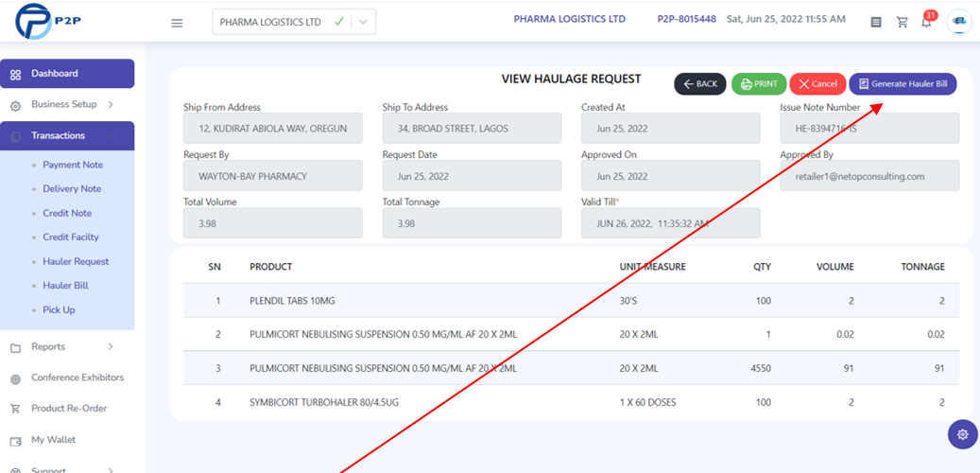
Task: Click the Request By field
Action: (x=272, y=176)
